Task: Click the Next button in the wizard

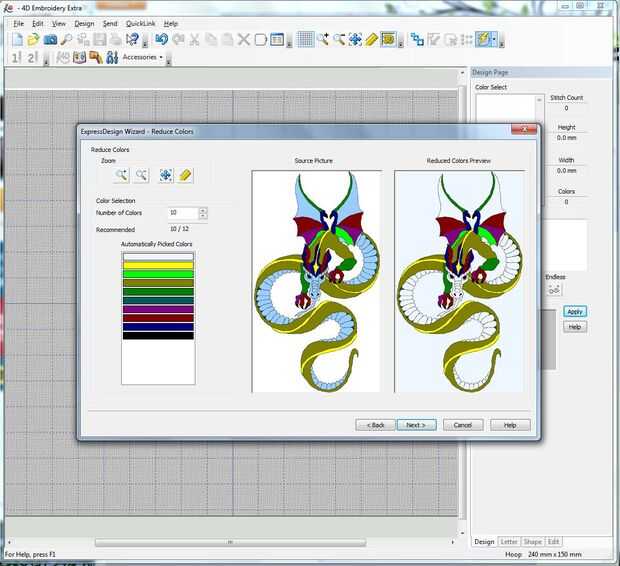Action: [x=416, y=425]
